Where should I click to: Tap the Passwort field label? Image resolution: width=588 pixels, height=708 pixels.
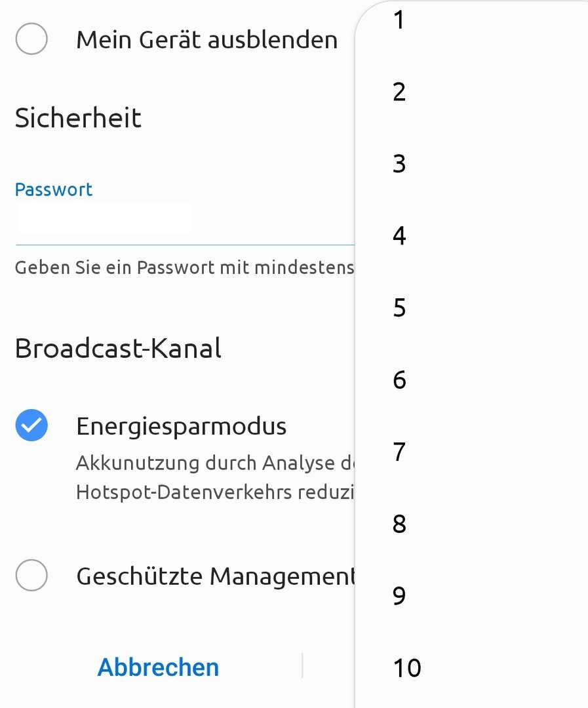[x=54, y=189]
